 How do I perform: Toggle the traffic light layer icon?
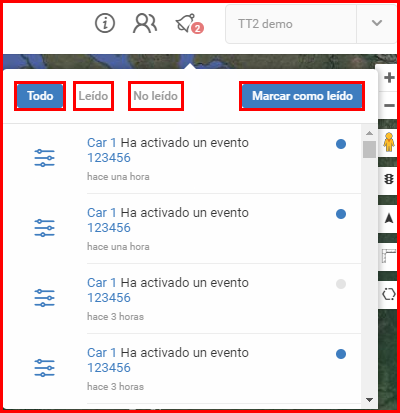(x=389, y=179)
